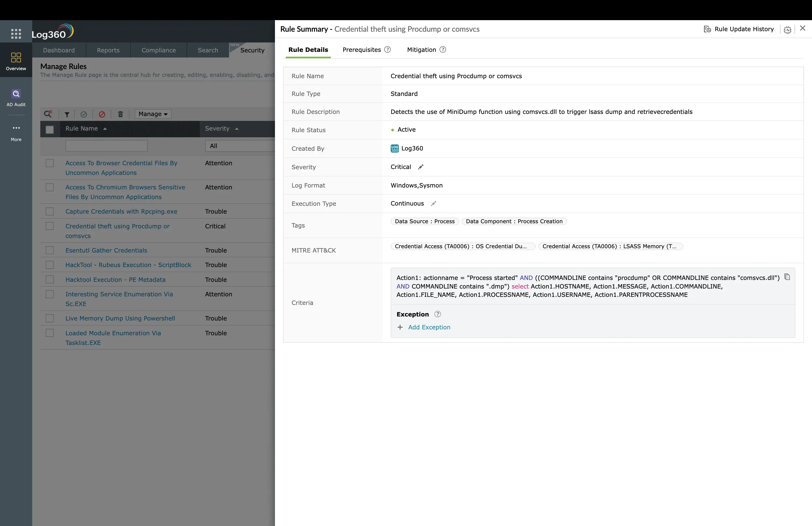Check Credential theft using Procdump row
This screenshot has width=812, height=526.
(50, 226)
